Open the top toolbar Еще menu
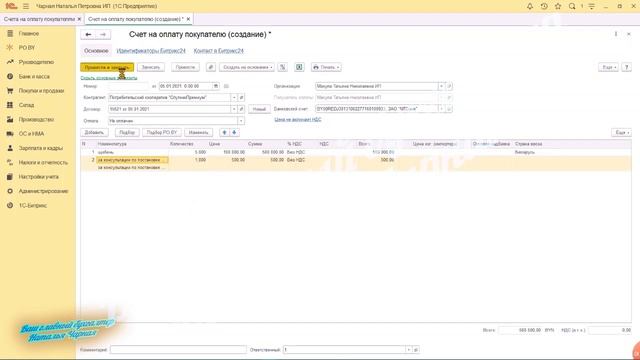The height and width of the screenshot is (360, 640). [x=608, y=67]
